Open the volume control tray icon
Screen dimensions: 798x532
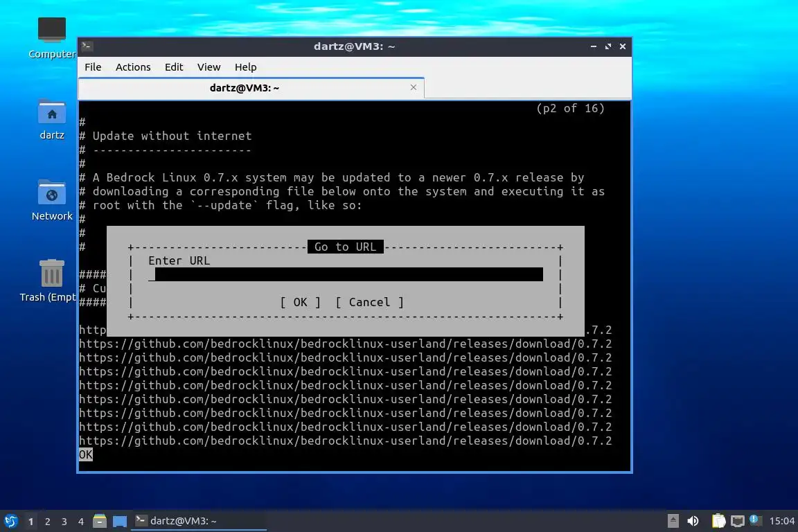[x=693, y=521]
